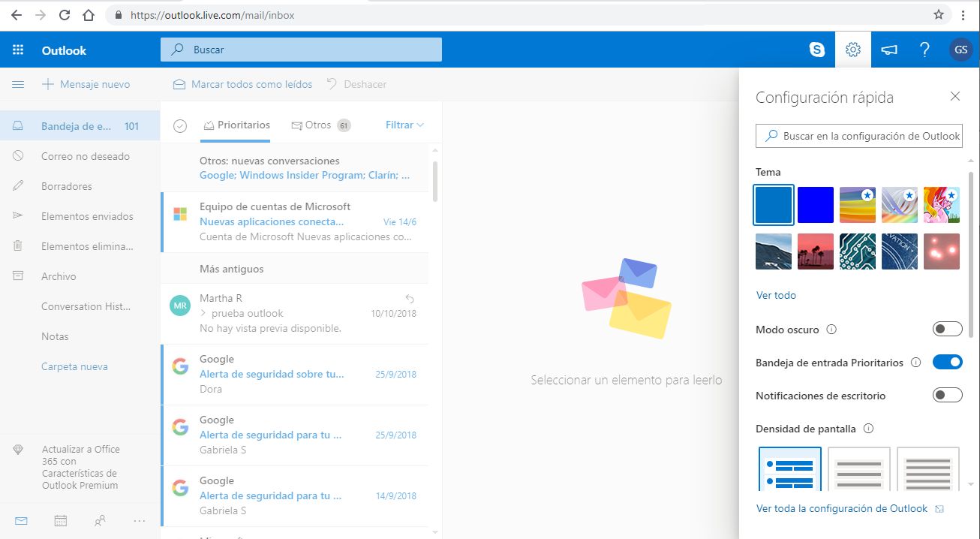Viewport: 980px width, 539px height.
Task: Select the mountain landscape theme
Action: pyautogui.click(x=774, y=251)
